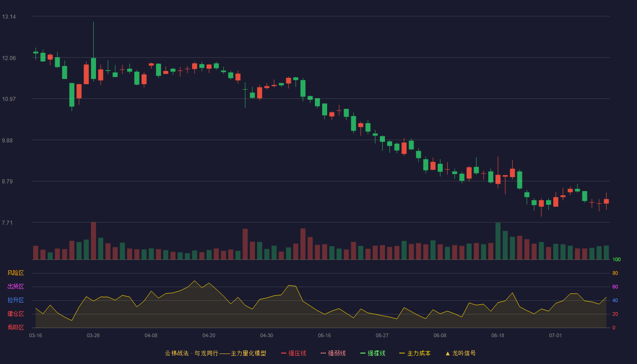
Task: Select the 拉升区 zone label
Action: point(15,300)
